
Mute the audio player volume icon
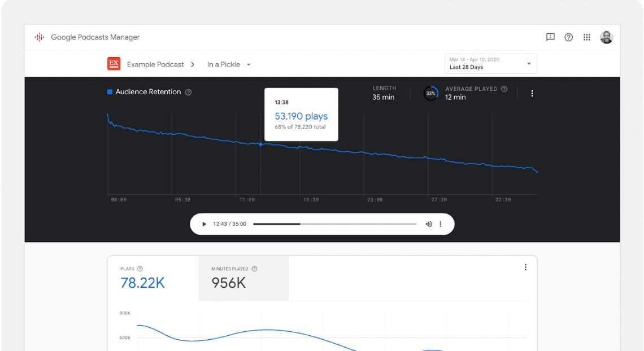tap(428, 224)
